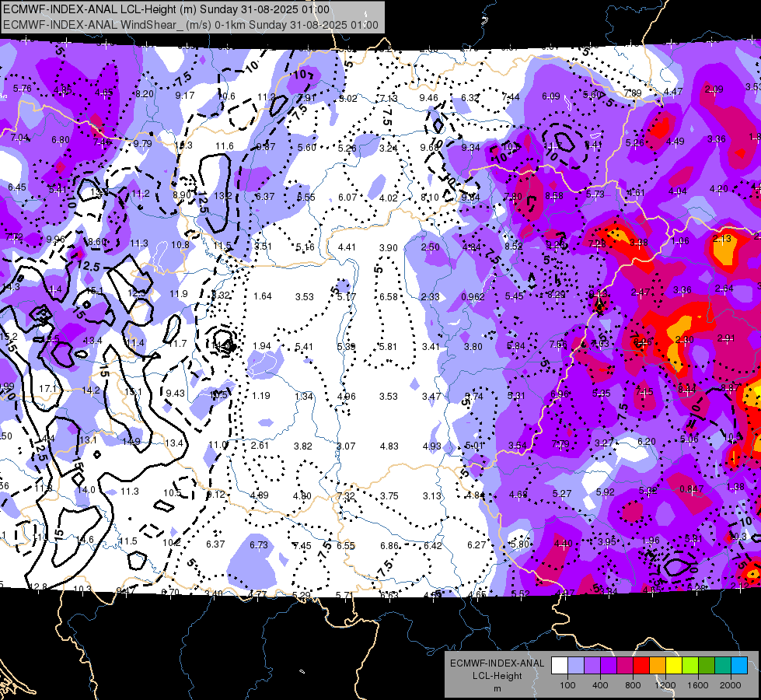Viewport: 761px width, 700px height.
Task: Click the wind shear value 4.41
Action: tap(347, 247)
